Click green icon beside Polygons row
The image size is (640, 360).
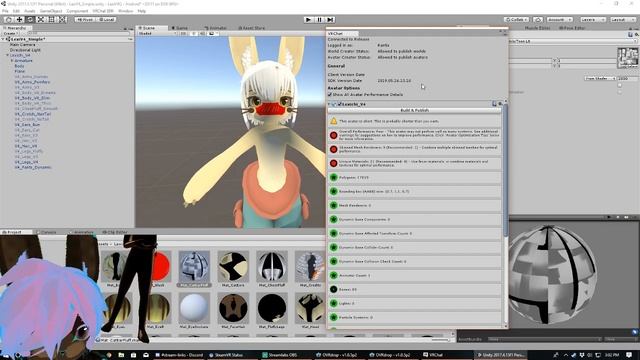[x=333, y=178]
